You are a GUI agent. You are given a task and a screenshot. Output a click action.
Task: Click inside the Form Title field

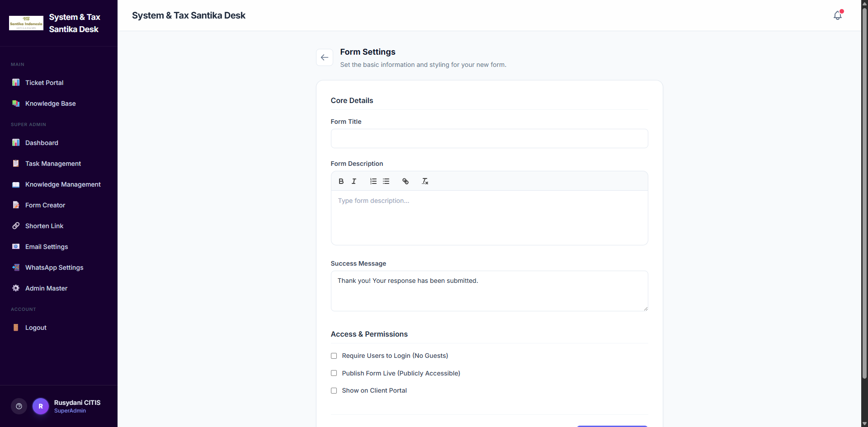489,138
